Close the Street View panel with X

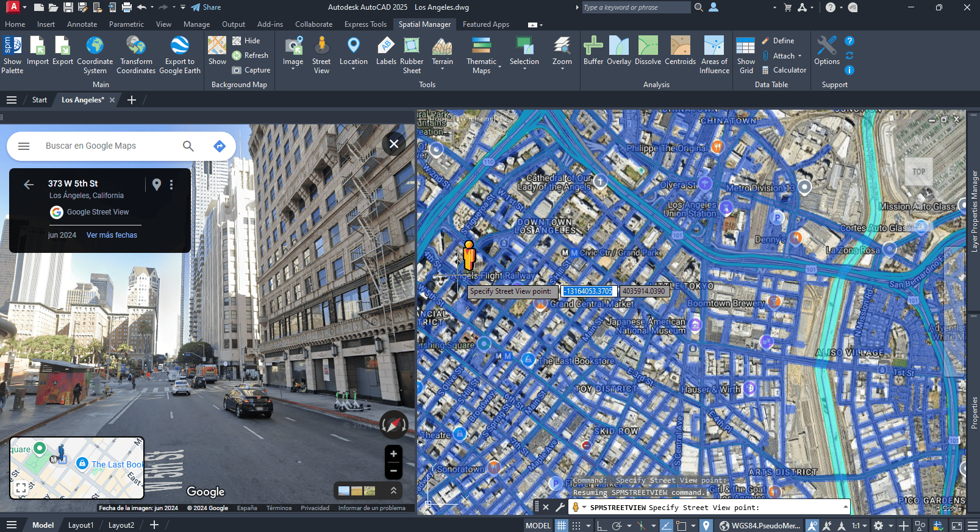pyautogui.click(x=394, y=144)
